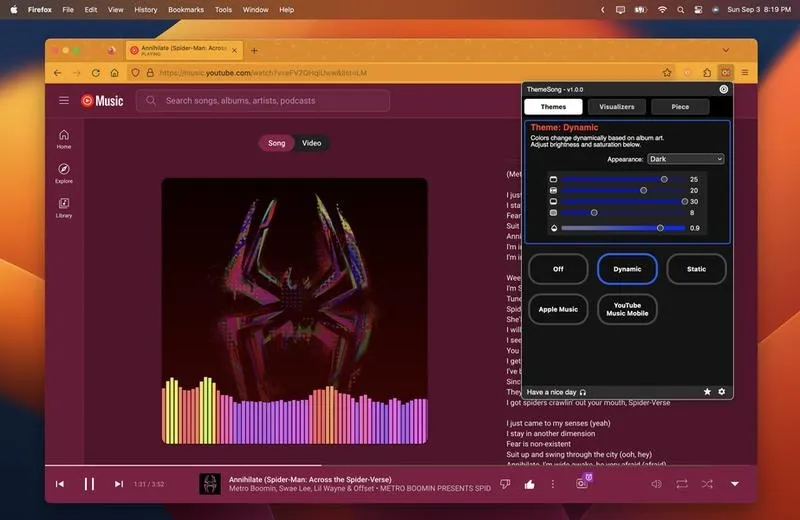Click the ThemeSong extension toolbar button
The height and width of the screenshot is (520, 800).
click(x=726, y=73)
